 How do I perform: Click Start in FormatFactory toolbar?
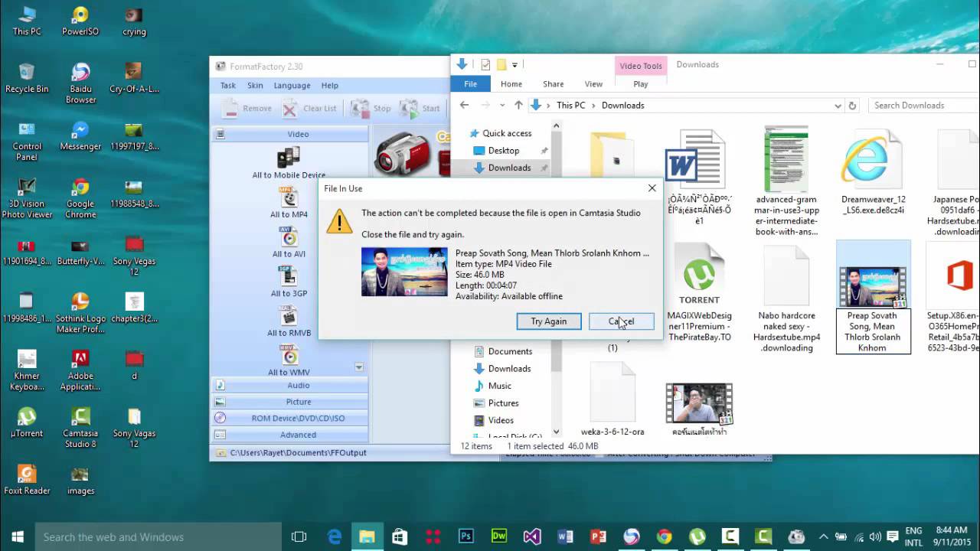420,109
